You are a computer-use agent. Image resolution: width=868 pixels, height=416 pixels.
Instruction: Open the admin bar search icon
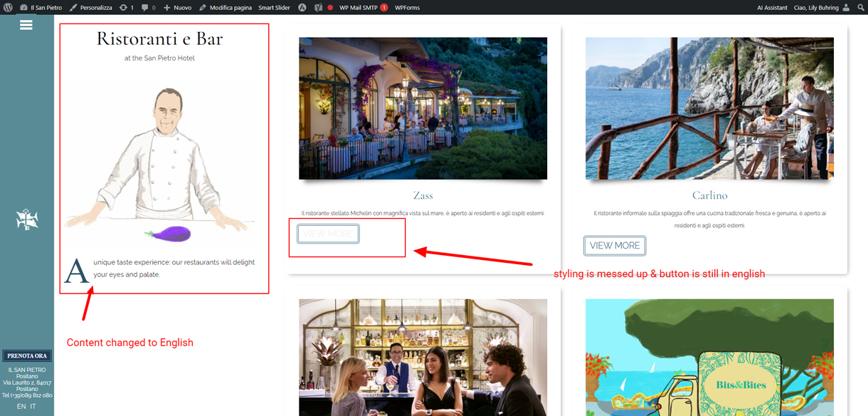point(860,7)
